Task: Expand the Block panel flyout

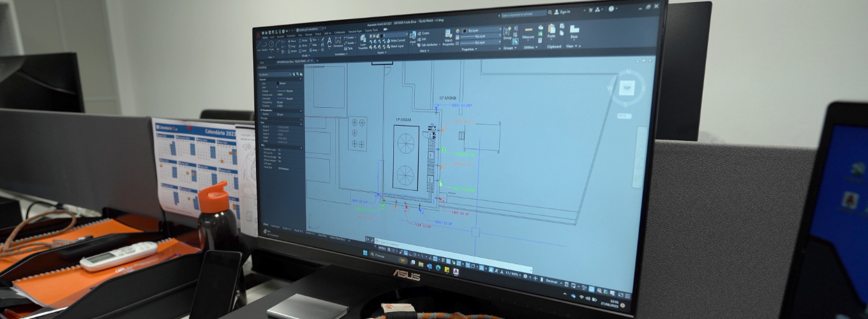Action: pos(424,51)
